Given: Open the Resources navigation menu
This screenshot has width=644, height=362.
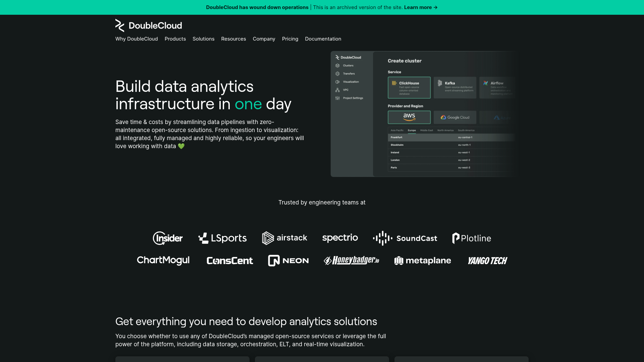Looking at the screenshot, I should [233, 39].
